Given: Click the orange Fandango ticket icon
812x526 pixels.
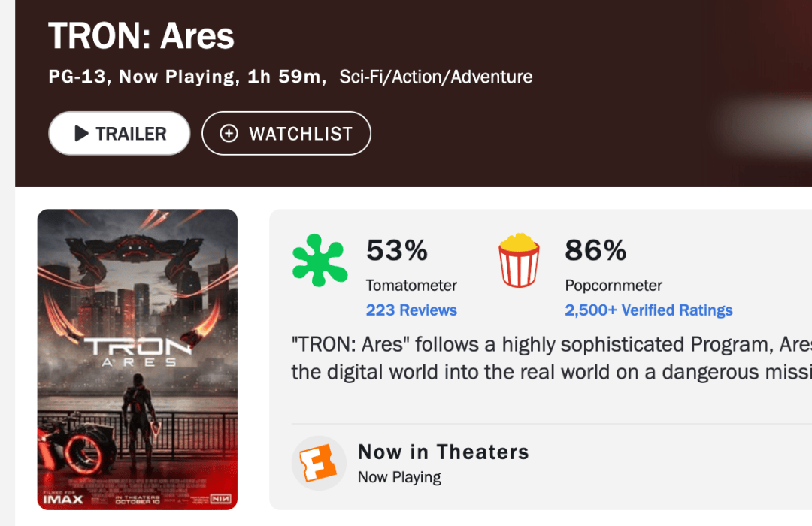Looking at the screenshot, I should click(x=319, y=463).
